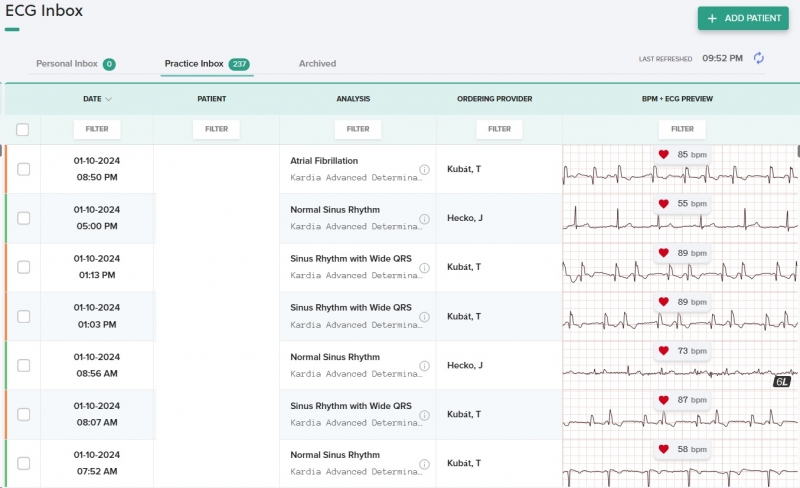Image resolution: width=800 pixels, height=488 pixels.
Task: Open the Analysis column filter
Action: 358,129
